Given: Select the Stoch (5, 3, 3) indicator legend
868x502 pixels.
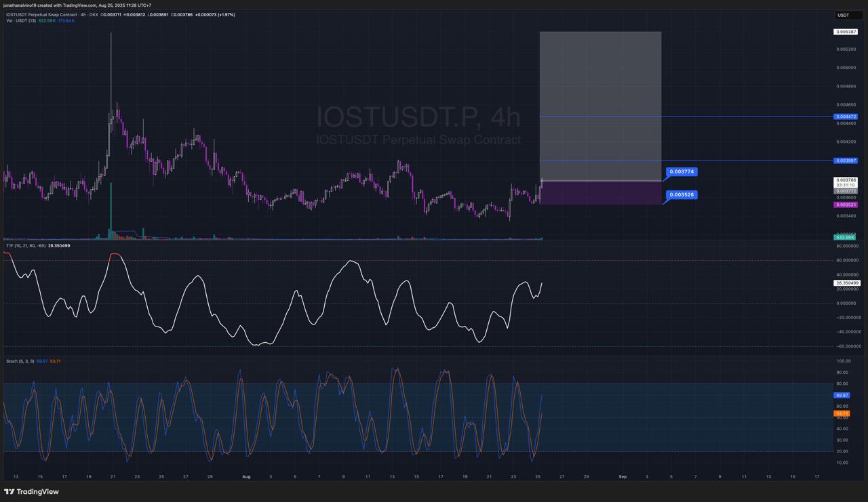Looking at the screenshot, I should click(x=20, y=361).
